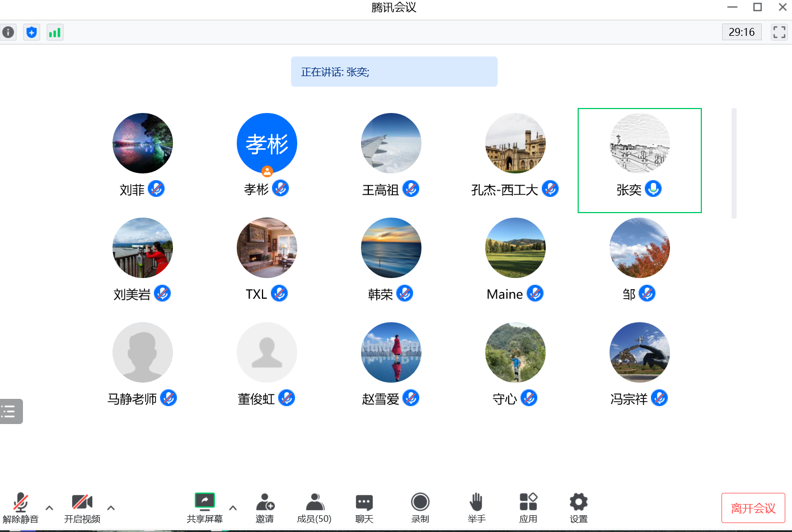The image size is (792, 532).
Task: Enter full screen mode
Action: [x=779, y=32]
